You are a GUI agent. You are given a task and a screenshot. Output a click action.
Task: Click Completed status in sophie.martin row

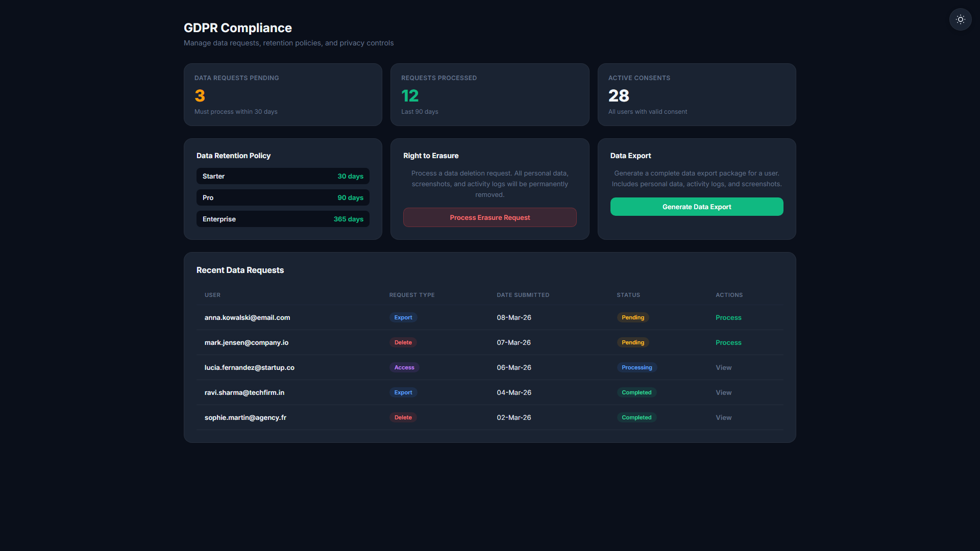[x=636, y=417]
